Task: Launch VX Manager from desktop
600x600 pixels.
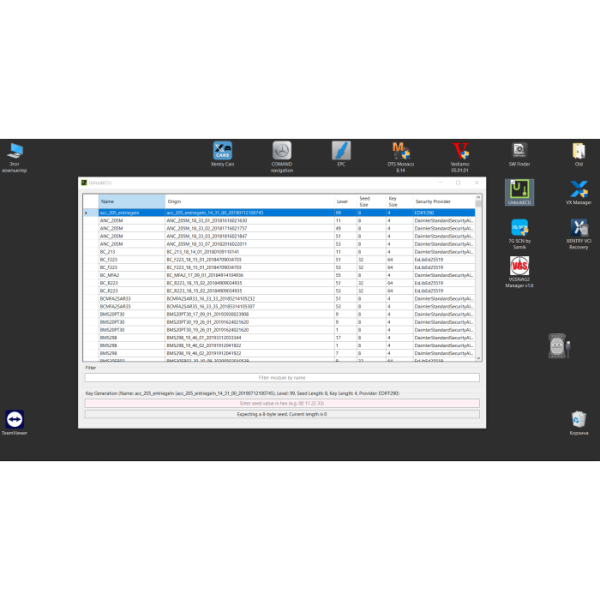Action: coord(578,190)
